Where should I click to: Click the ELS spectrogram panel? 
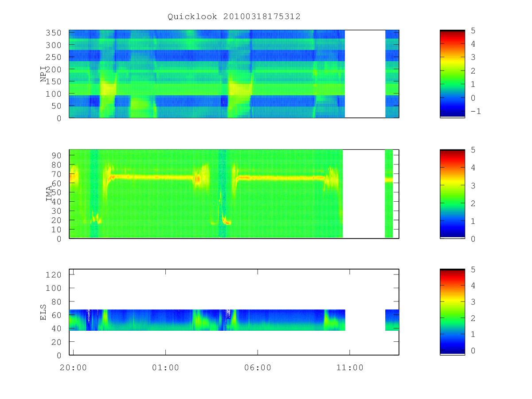[x=234, y=312]
